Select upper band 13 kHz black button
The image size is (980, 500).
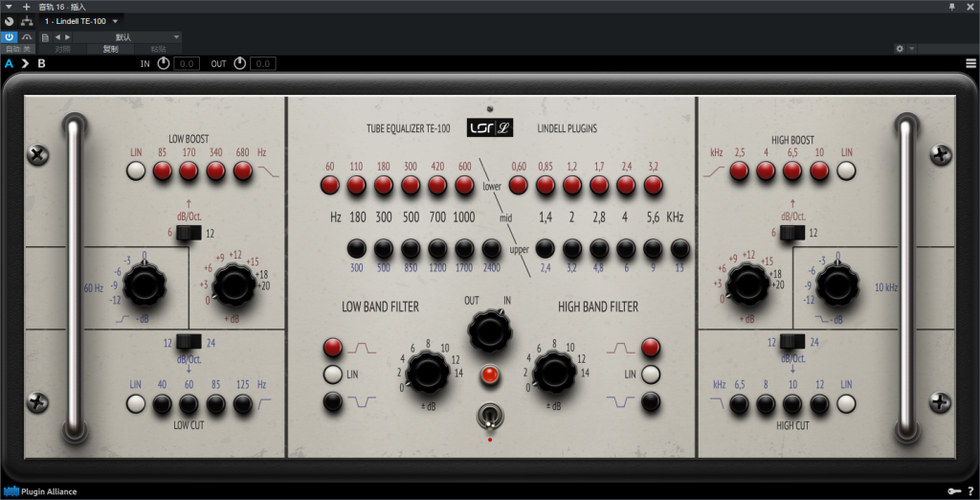(x=680, y=248)
